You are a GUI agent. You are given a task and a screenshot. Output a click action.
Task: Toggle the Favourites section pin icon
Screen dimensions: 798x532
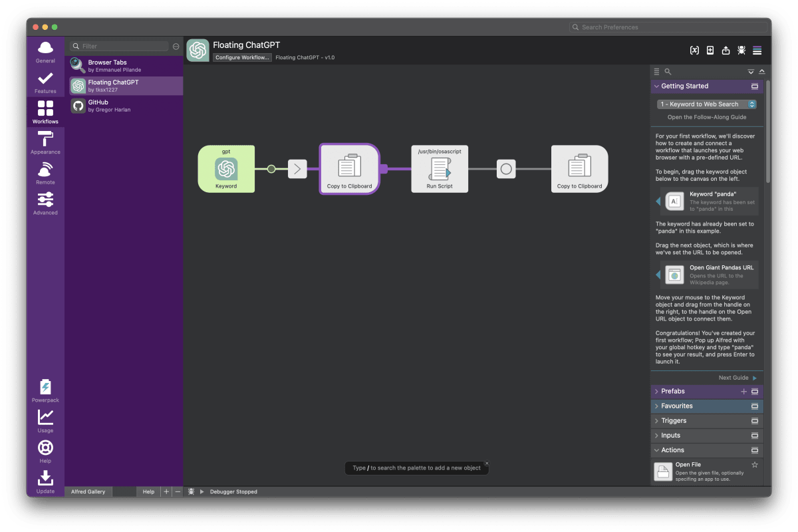755,406
